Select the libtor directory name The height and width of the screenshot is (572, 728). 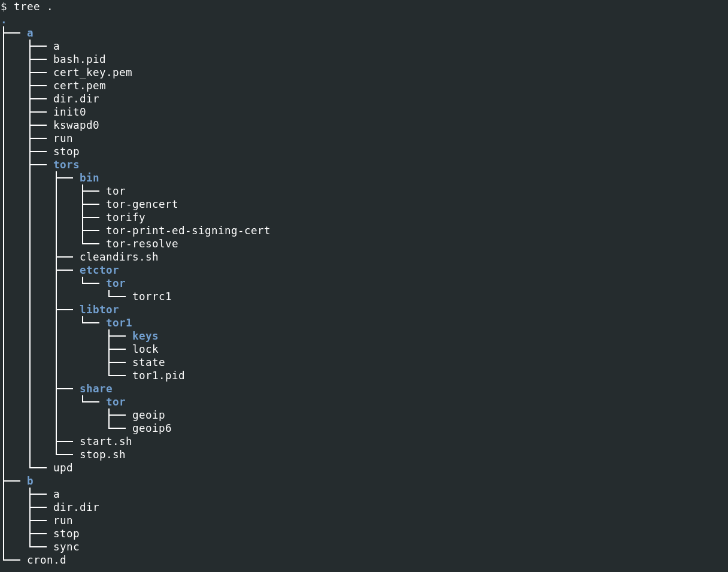pos(99,310)
